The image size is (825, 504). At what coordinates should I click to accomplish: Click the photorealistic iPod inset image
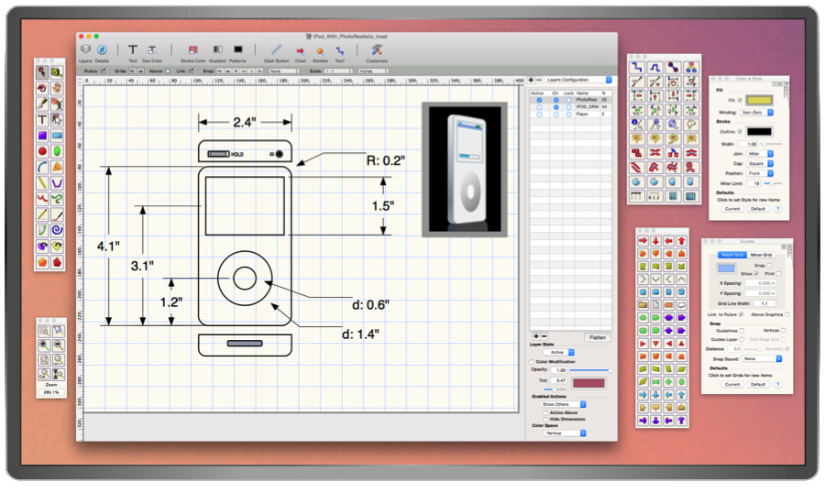coord(465,170)
